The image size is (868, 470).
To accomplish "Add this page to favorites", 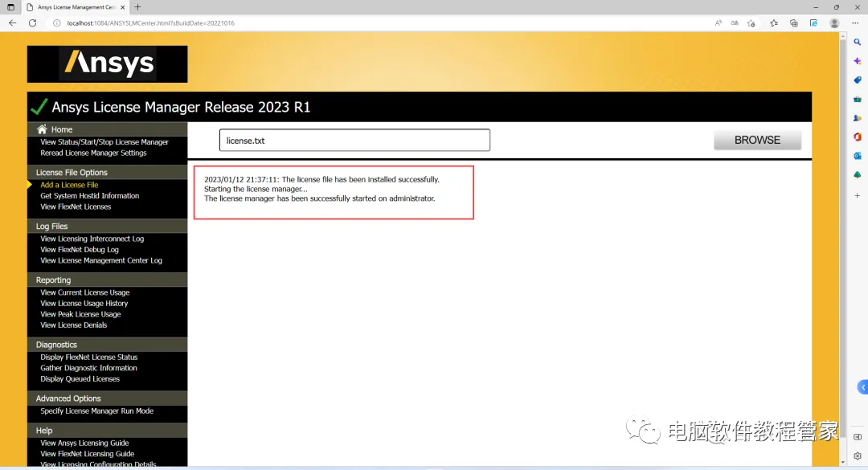I will click(x=751, y=23).
